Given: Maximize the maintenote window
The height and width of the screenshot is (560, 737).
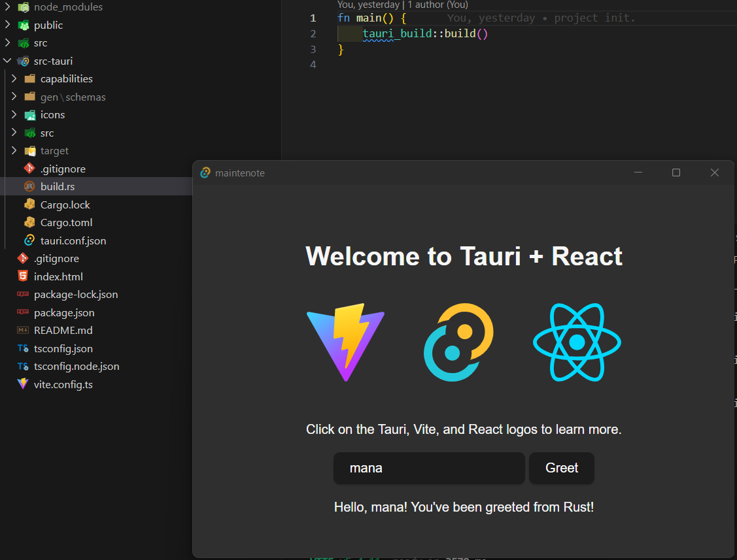Looking at the screenshot, I should tap(676, 173).
